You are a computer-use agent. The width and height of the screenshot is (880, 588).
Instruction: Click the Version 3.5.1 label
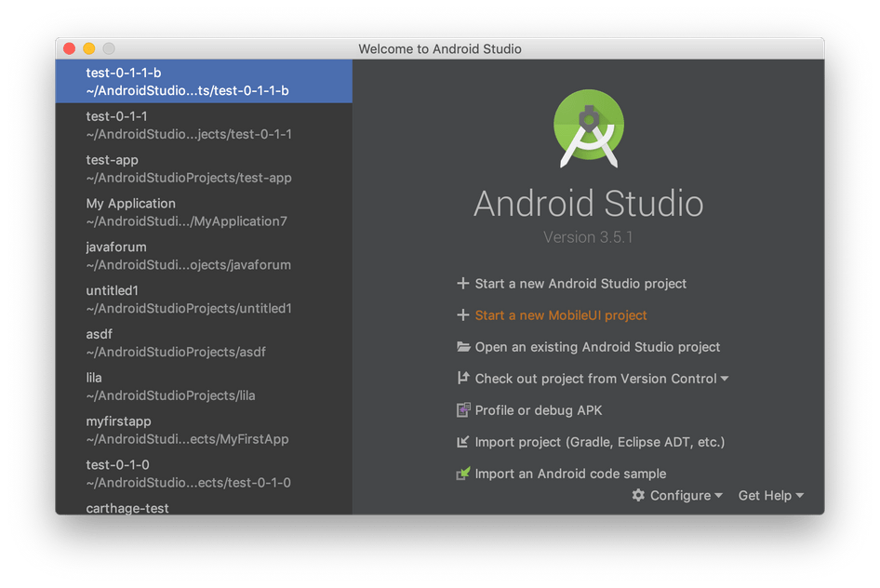coord(588,236)
